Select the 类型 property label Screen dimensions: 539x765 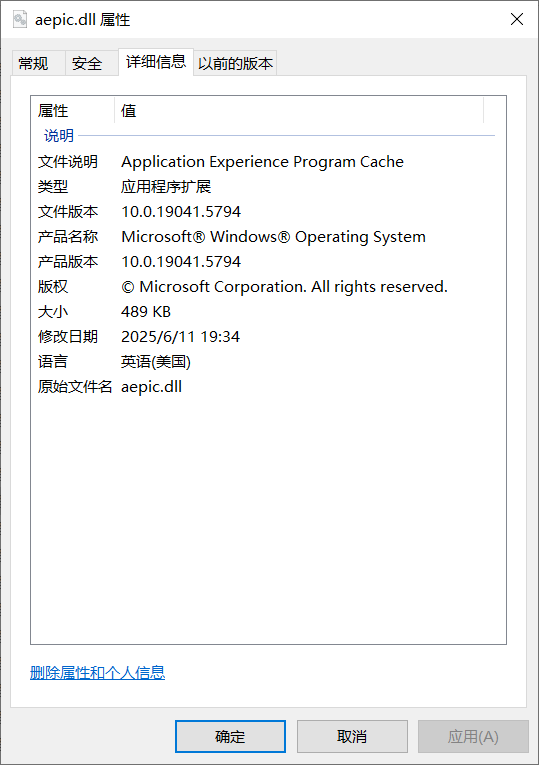[53, 186]
